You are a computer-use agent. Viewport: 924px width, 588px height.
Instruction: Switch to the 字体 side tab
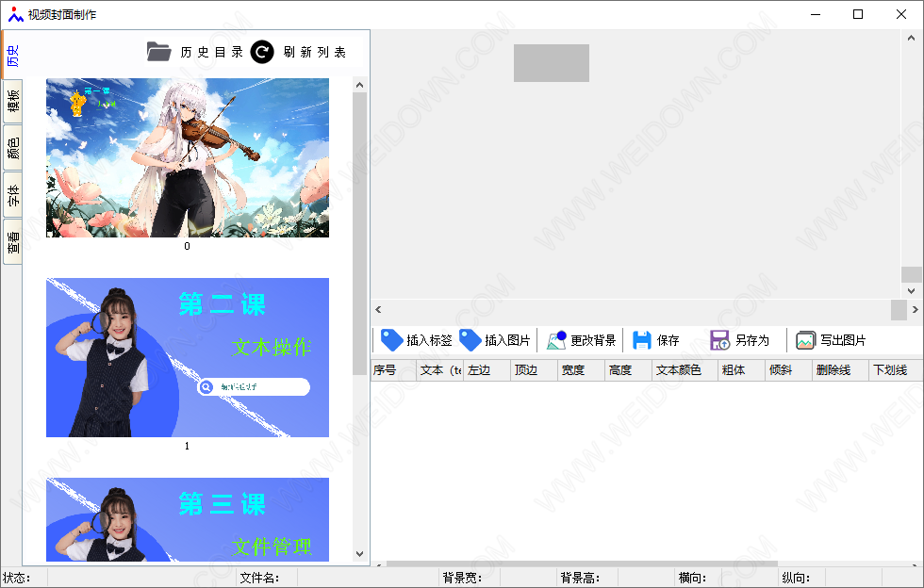13,194
